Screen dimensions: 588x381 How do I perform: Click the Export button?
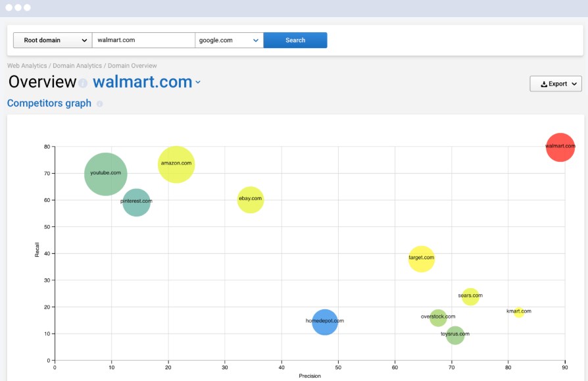[x=556, y=84]
